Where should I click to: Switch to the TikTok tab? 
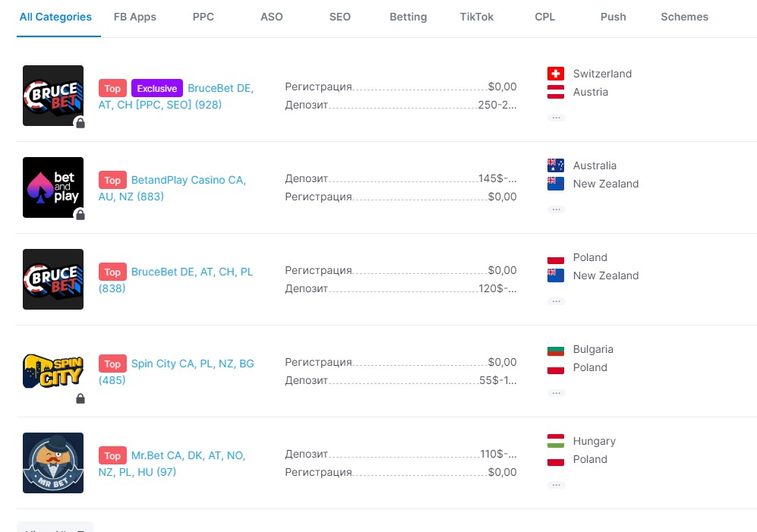click(x=477, y=17)
